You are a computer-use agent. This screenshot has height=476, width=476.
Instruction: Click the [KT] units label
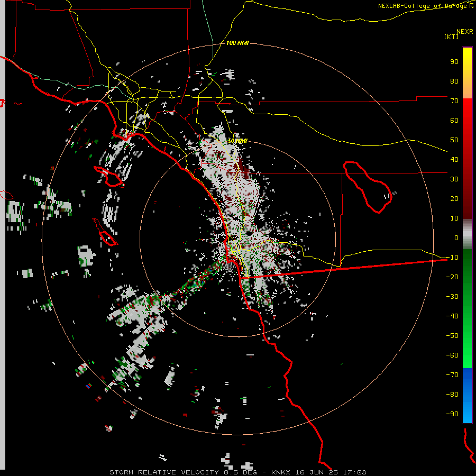coord(452,36)
